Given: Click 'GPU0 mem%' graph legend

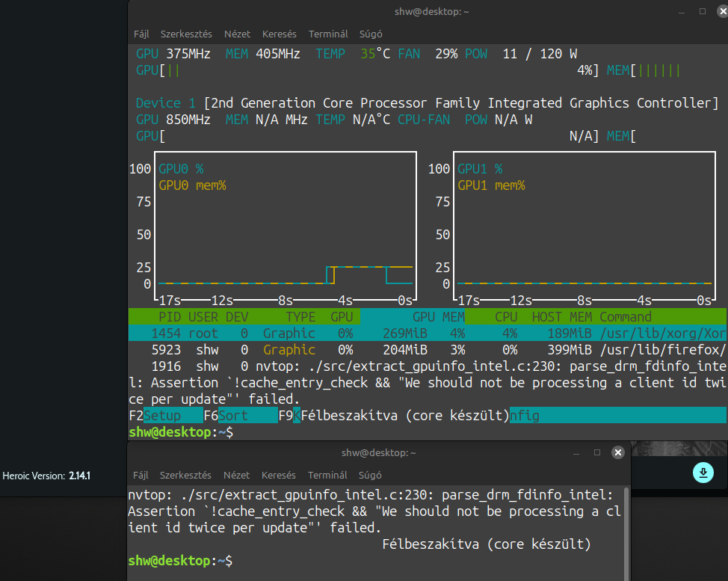Looking at the screenshot, I should (x=192, y=185).
